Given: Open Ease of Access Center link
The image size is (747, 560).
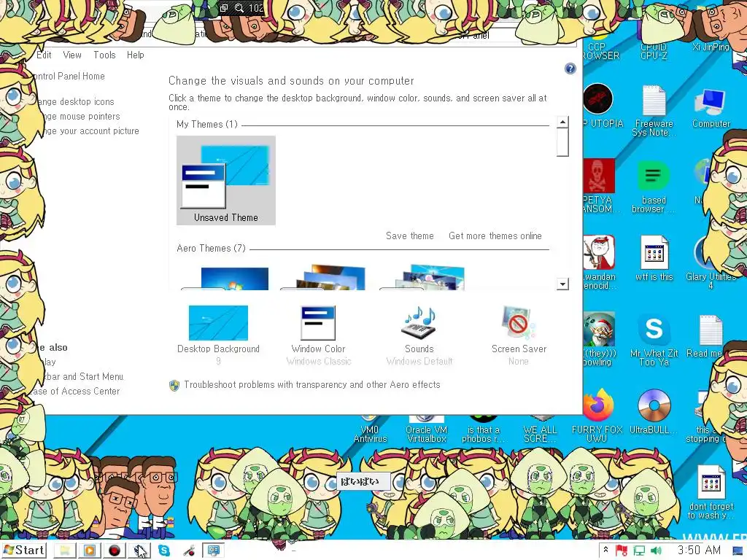Looking at the screenshot, I should tap(76, 392).
